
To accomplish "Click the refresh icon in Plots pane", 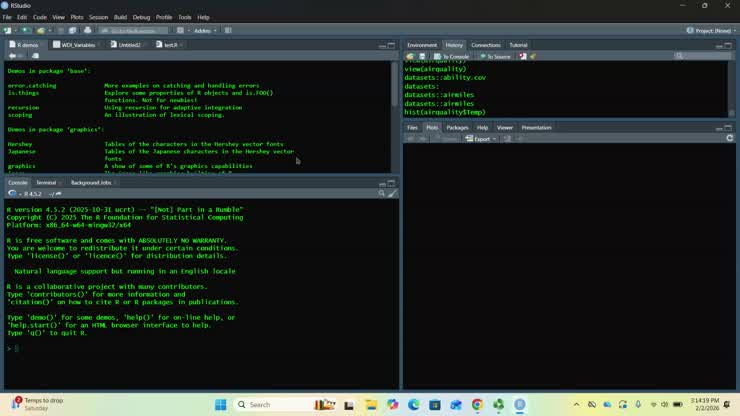I will point(730,138).
